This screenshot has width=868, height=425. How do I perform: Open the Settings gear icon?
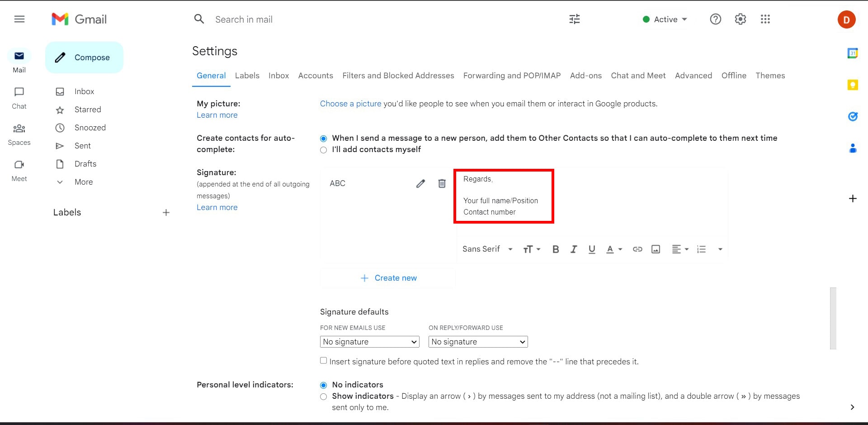coord(740,19)
